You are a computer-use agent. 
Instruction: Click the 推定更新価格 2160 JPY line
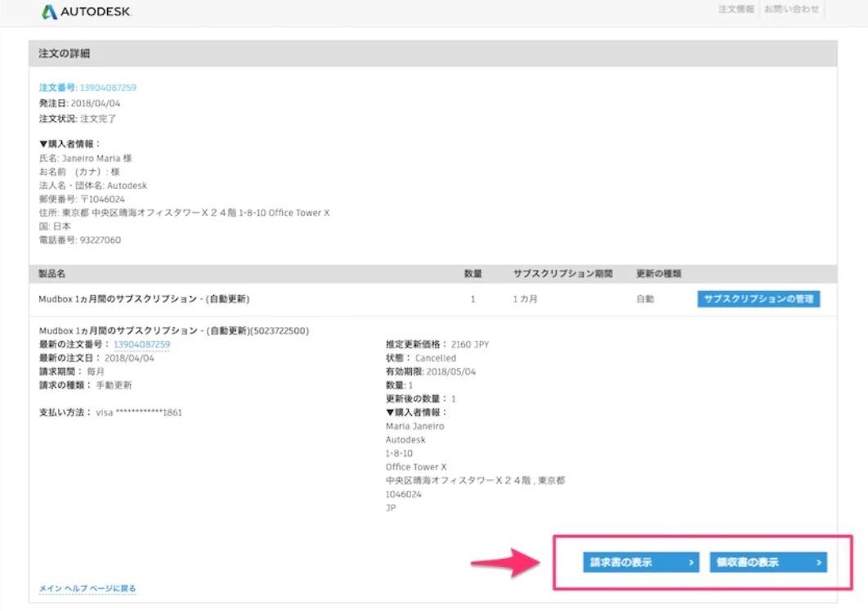437,344
